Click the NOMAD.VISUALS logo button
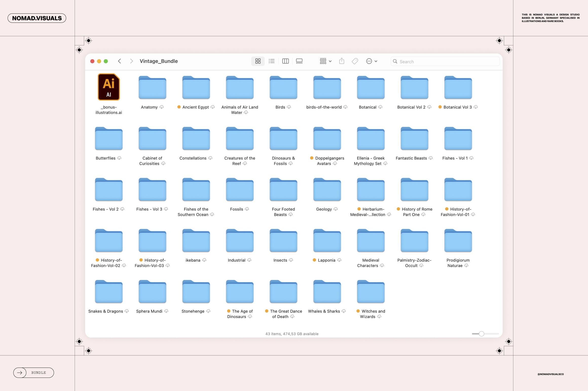The height and width of the screenshot is (391, 588). pyautogui.click(x=37, y=18)
